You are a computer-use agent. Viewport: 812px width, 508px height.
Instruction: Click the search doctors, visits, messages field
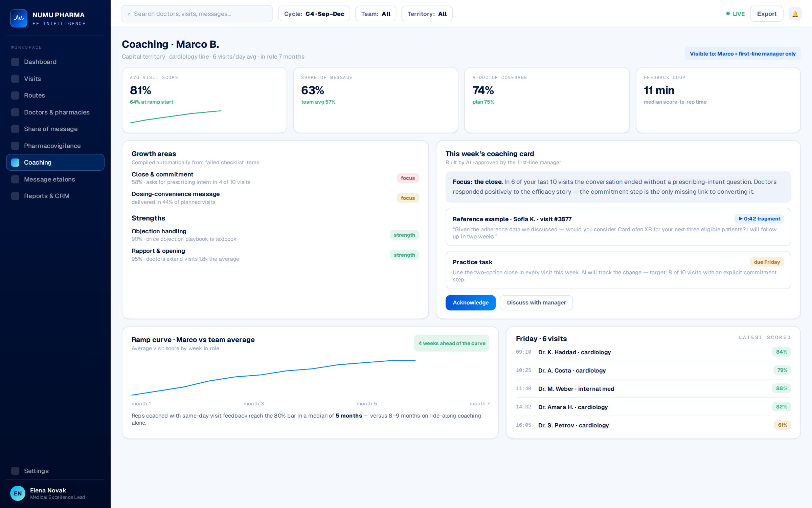coord(197,14)
